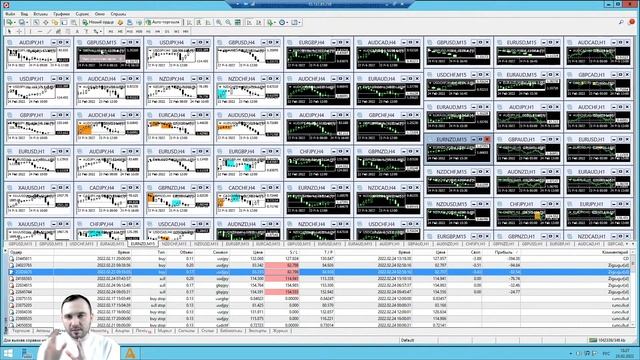The height and width of the screenshot is (360, 640).
Task: Show the Navigator panel icon
Action: pos(55,22)
